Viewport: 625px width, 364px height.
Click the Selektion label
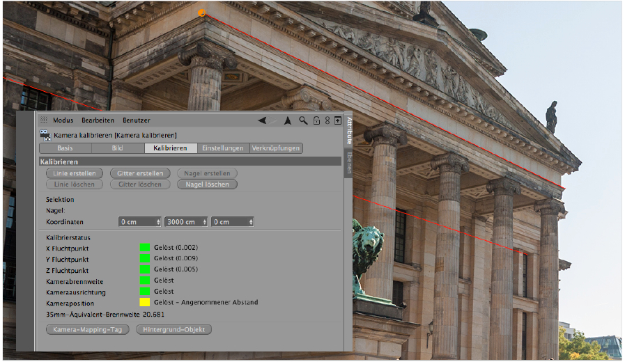pyautogui.click(x=60, y=200)
